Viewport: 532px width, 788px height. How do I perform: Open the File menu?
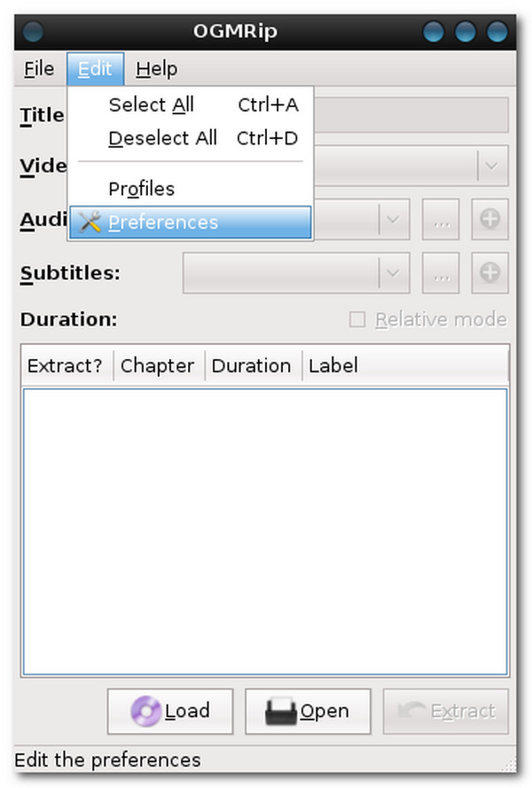pos(39,69)
